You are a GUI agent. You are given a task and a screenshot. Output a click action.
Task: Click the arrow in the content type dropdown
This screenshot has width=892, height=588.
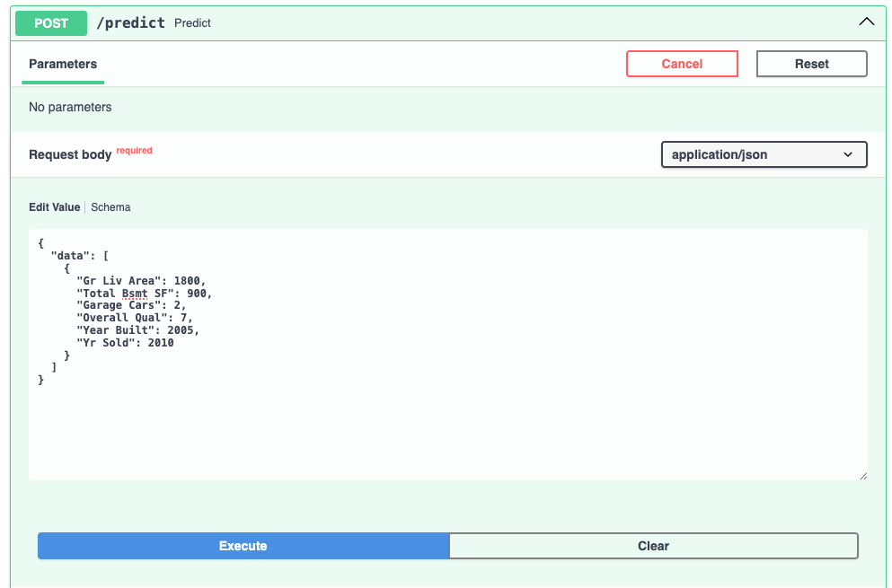pos(848,154)
